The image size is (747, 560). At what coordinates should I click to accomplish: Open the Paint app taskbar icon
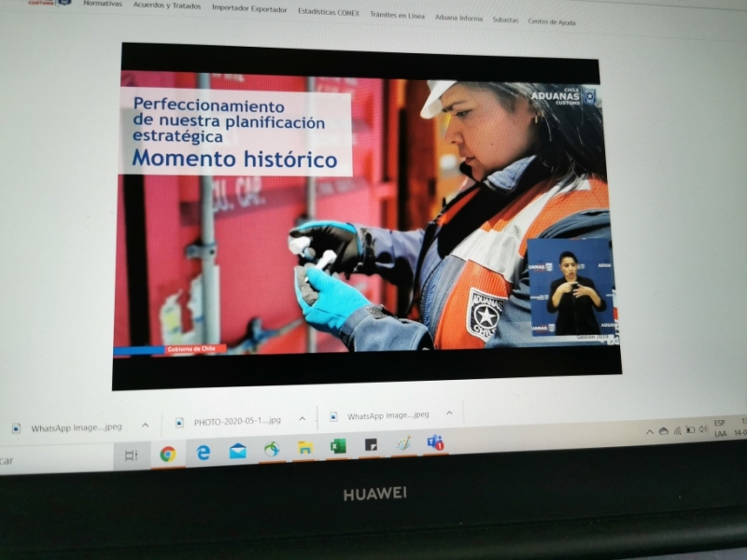click(x=403, y=444)
